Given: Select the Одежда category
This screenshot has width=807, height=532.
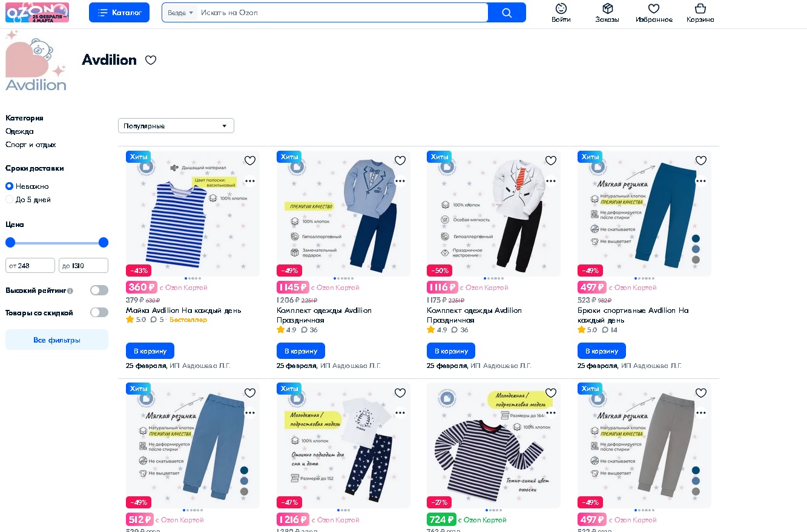Looking at the screenshot, I should click(x=19, y=131).
